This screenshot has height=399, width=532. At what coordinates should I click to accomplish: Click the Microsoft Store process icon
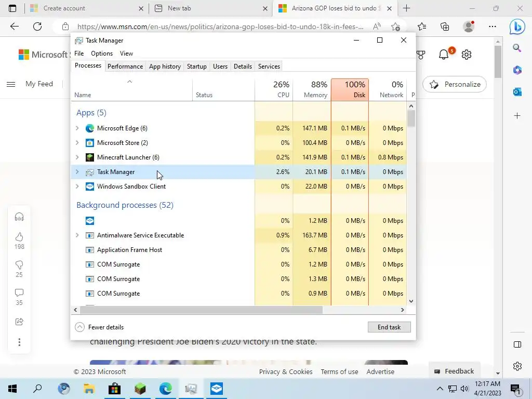click(89, 143)
